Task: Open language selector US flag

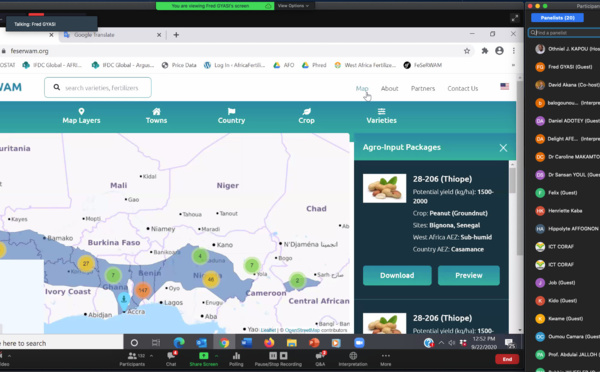Action: pos(504,86)
